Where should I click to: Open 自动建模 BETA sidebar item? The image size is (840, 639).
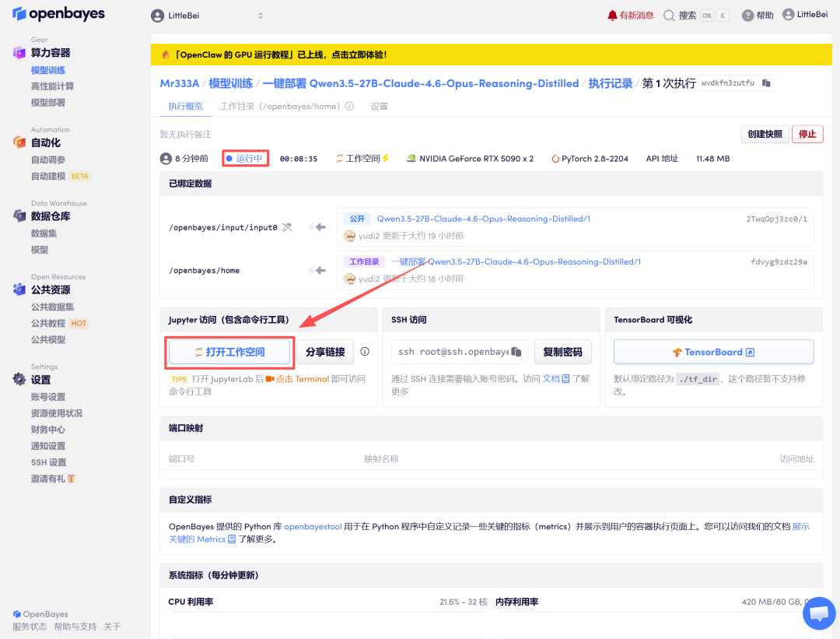tap(61, 177)
